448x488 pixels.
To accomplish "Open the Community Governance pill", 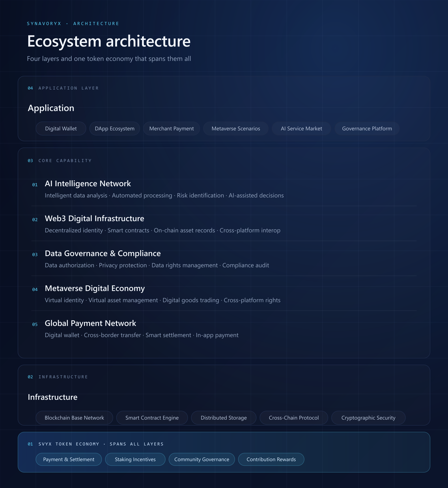I will coord(202,459).
